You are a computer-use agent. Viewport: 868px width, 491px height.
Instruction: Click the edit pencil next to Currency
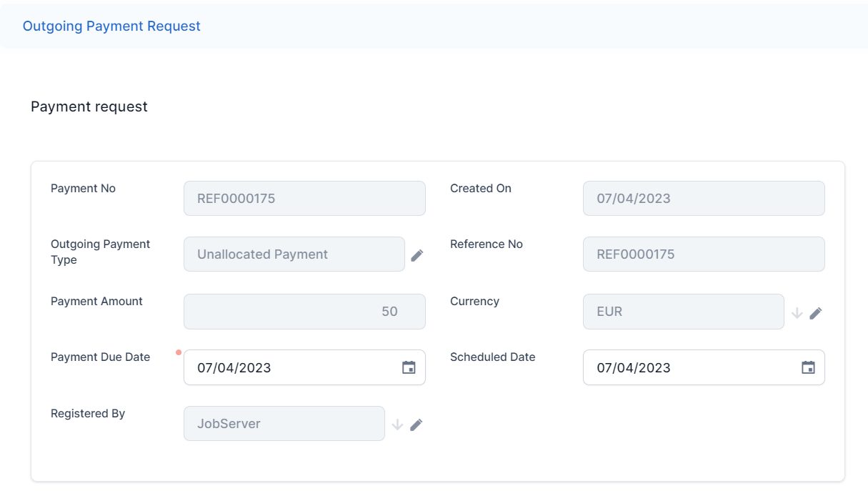tap(816, 312)
